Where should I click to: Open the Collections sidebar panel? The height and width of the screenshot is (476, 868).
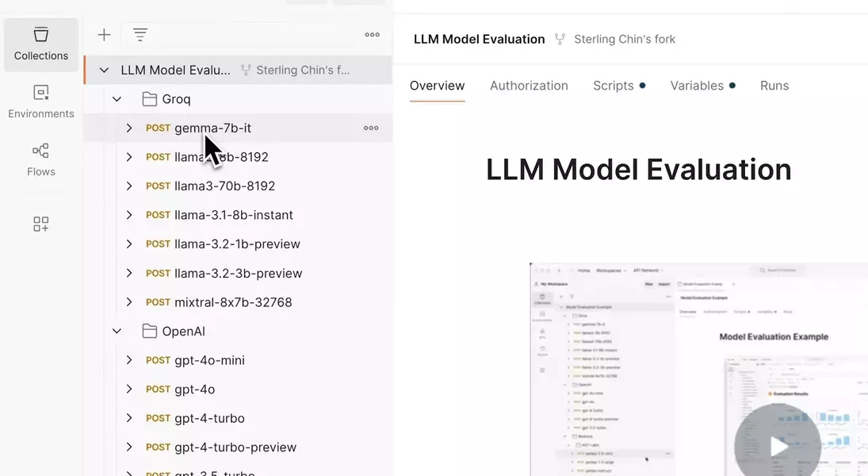41,44
